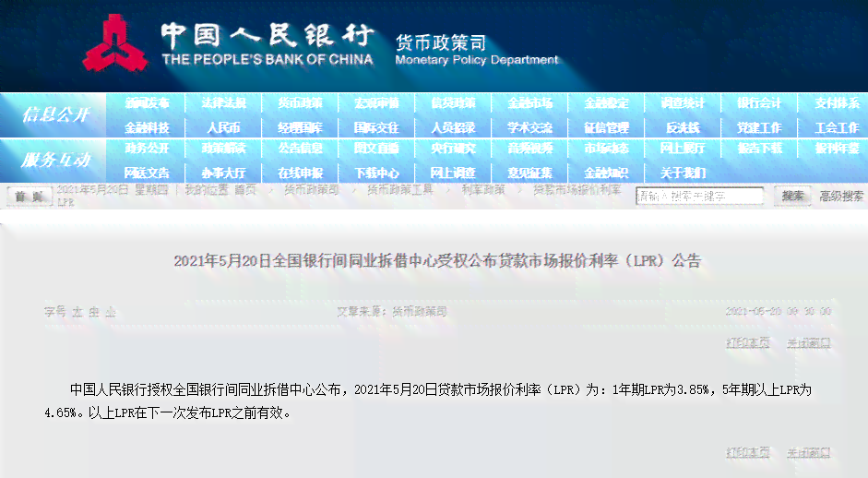Open 政策解读 under 服务互动
Viewport: 868px width, 478px height.
coord(223,149)
